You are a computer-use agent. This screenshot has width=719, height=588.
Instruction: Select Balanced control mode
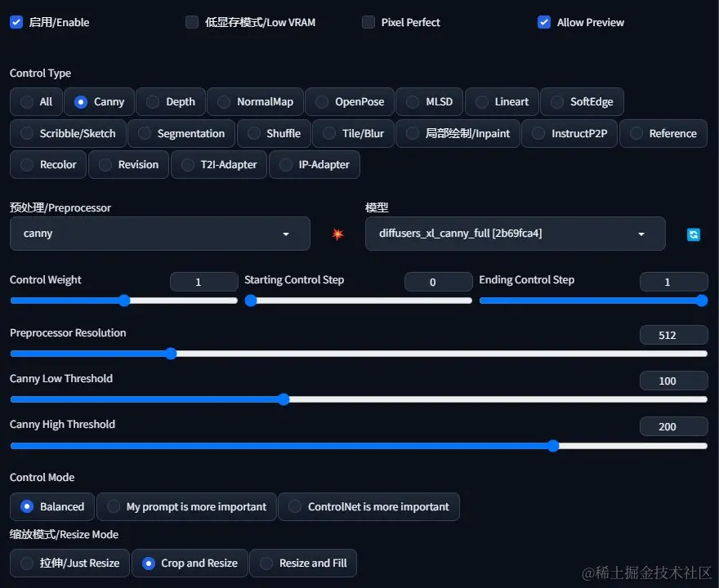click(52, 507)
